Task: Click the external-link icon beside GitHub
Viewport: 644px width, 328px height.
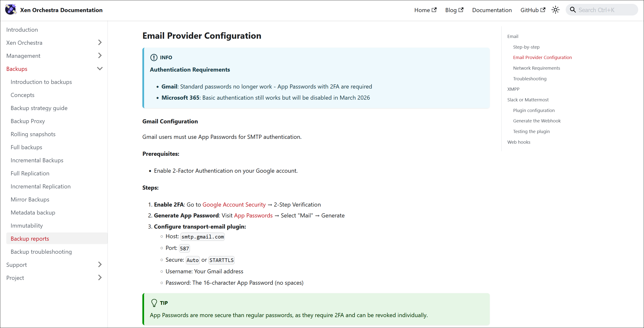Action: pos(543,10)
